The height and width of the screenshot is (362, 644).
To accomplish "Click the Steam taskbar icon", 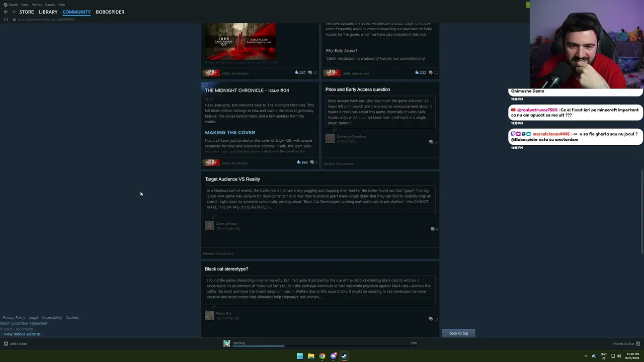I will pyautogui.click(x=344, y=356).
